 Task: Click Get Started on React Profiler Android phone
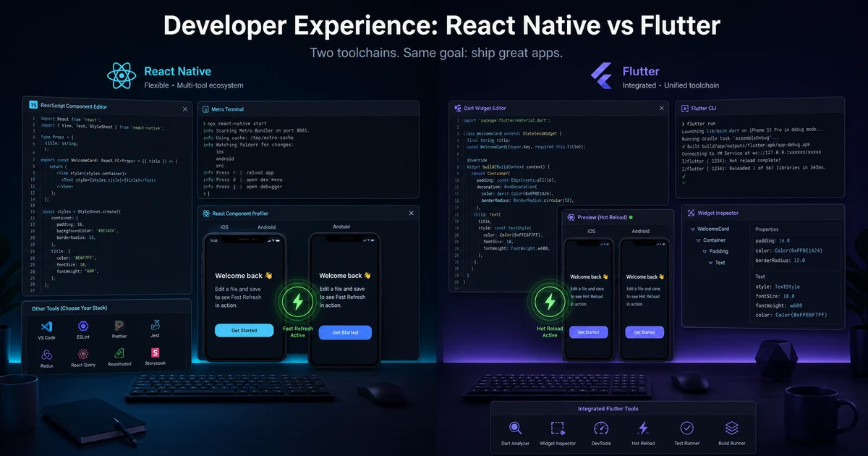[344, 332]
